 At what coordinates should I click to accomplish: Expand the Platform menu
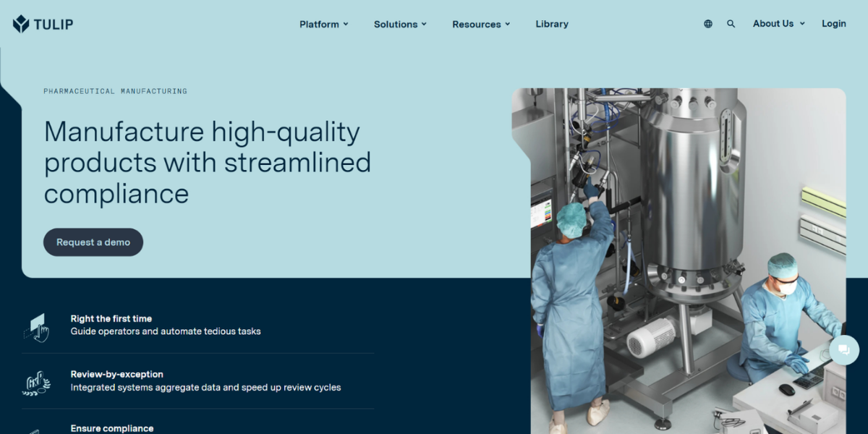coord(324,24)
